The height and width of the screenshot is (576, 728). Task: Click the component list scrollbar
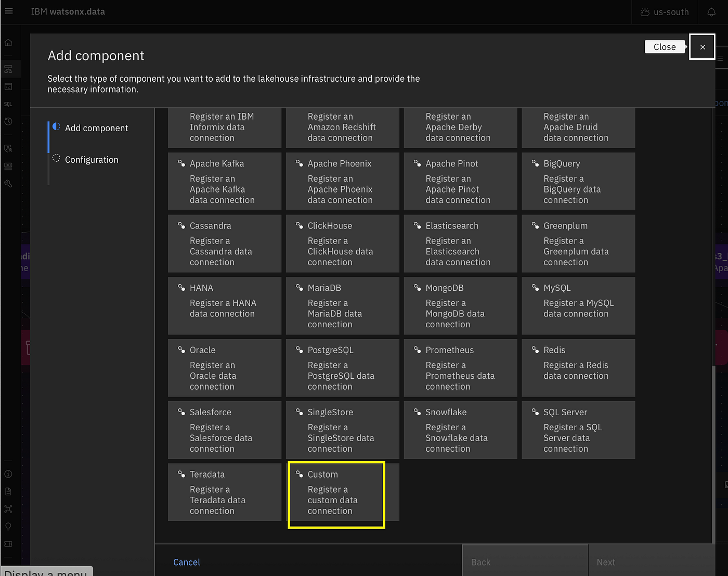pyautogui.click(x=713, y=454)
